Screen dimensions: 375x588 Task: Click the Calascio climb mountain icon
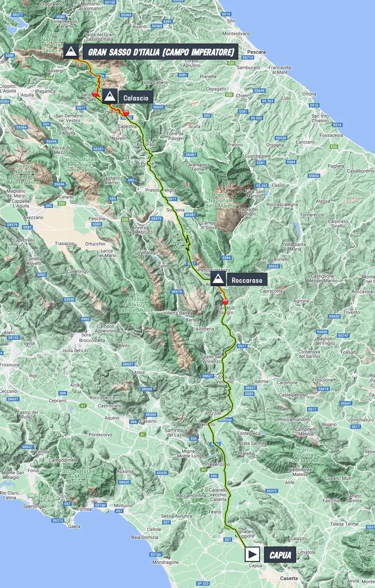[110, 97]
